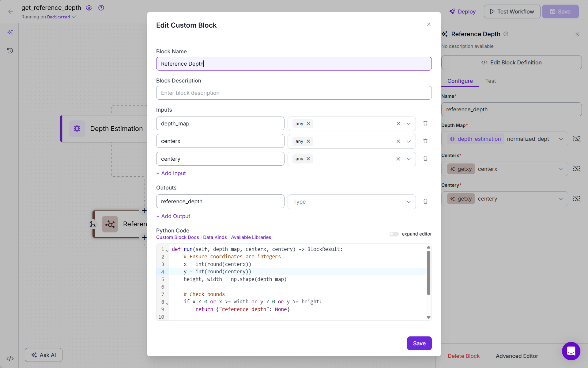
Task: Select the Configure tab
Action: tap(460, 81)
